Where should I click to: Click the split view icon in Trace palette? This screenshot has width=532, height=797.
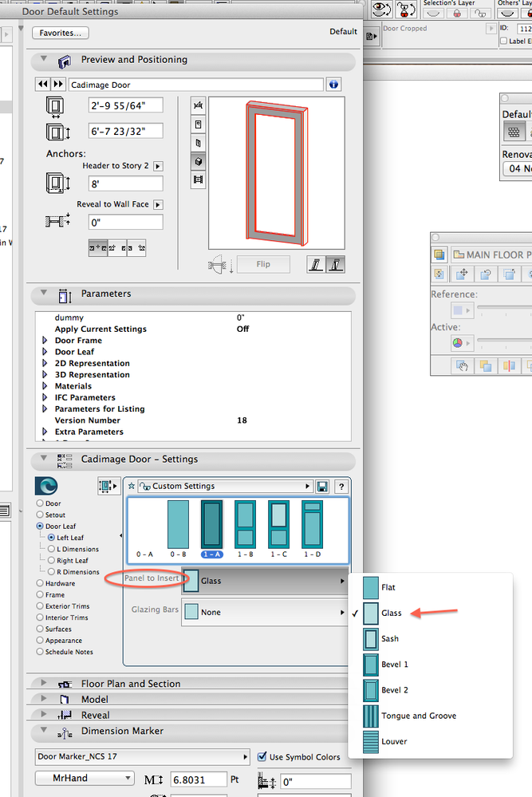point(509,365)
